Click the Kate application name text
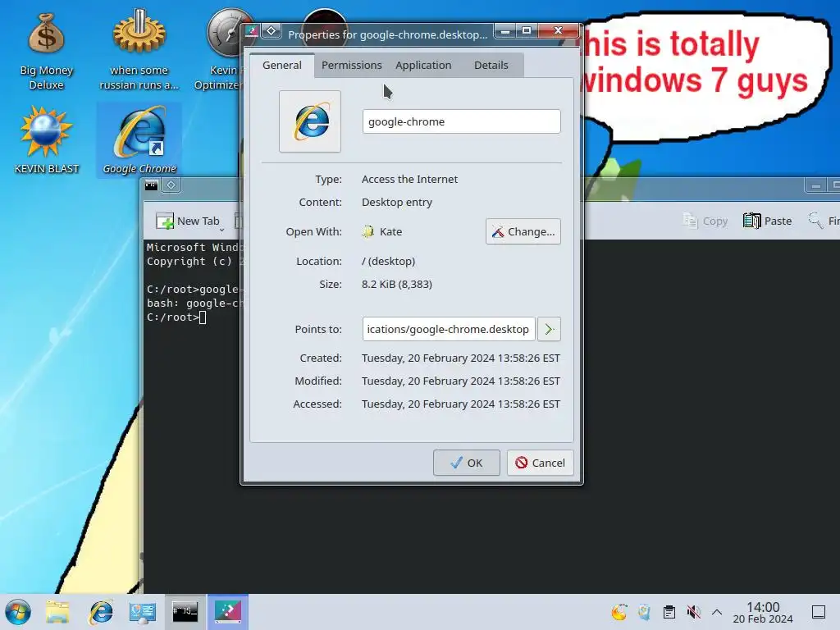The image size is (840, 630). 390,231
